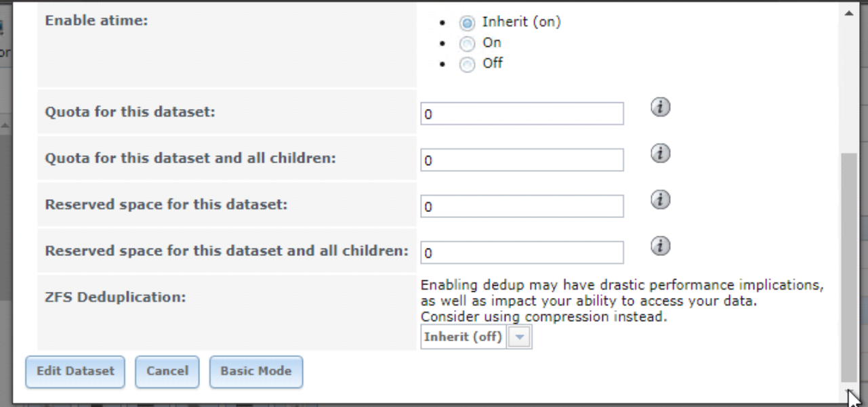Click the Inherit (off) deduplication combo box text
868x407 pixels.
pos(464,337)
